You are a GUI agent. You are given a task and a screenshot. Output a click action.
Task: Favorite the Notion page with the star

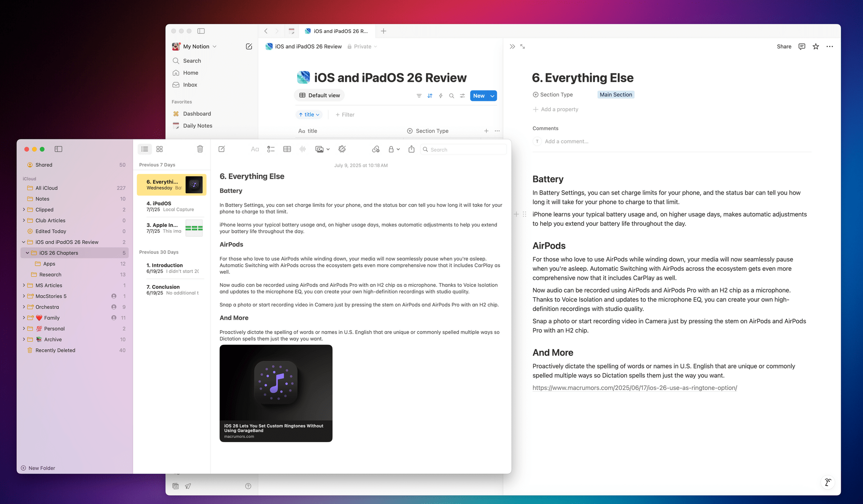click(816, 47)
